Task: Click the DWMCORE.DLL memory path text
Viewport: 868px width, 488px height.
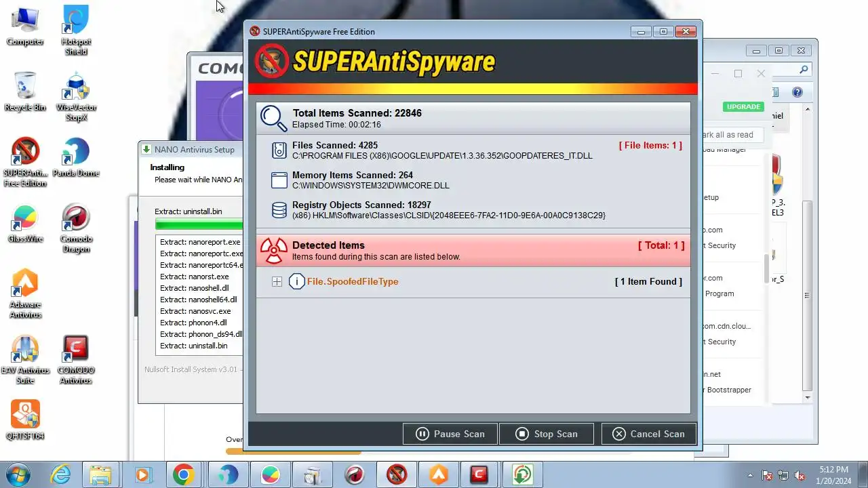Action: tap(371, 186)
